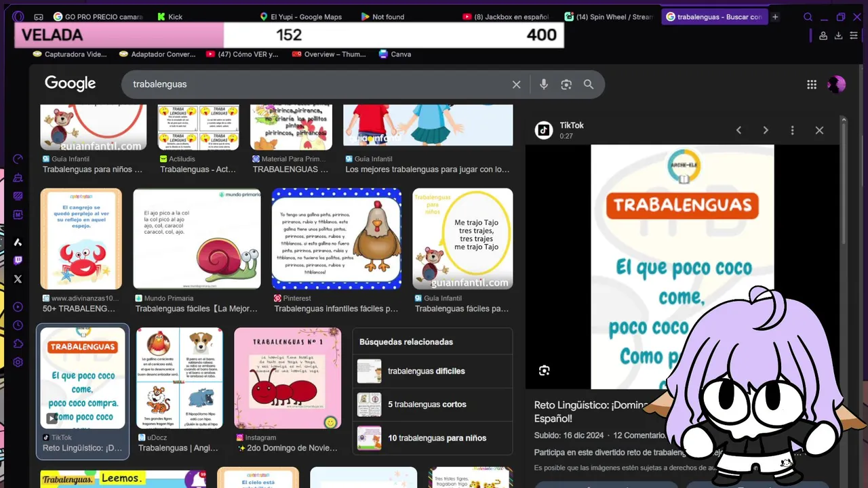Switch to GO PRO PRECIO camara tab
This screenshot has width=868, height=488.
coord(98,17)
